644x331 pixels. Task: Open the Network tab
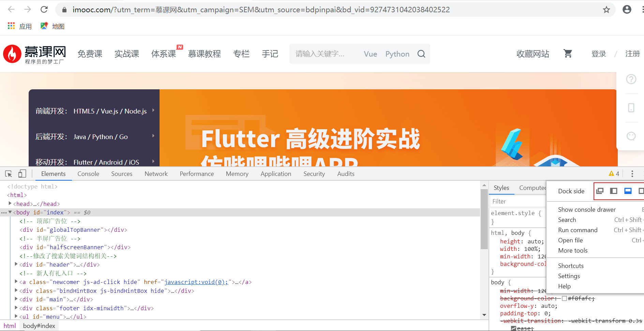click(156, 174)
